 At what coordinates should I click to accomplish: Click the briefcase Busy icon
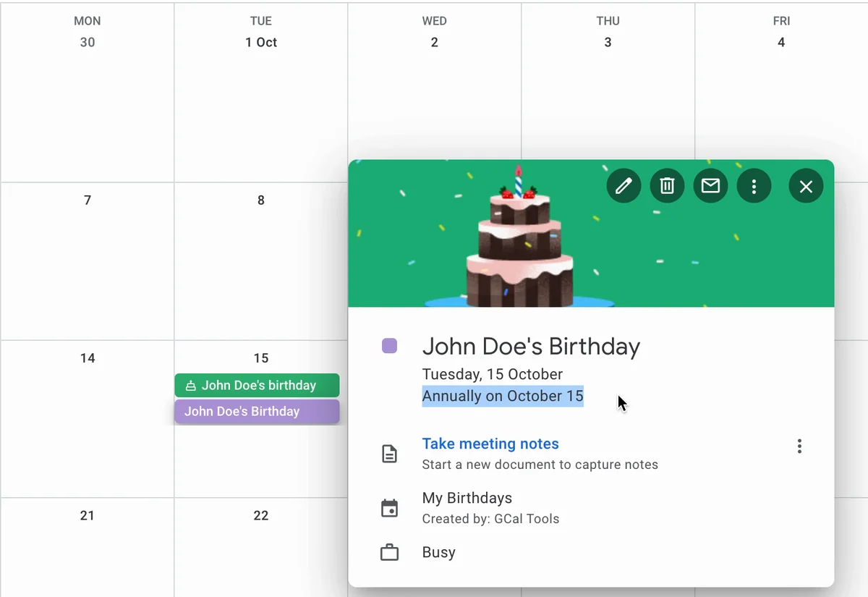[x=389, y=553]
